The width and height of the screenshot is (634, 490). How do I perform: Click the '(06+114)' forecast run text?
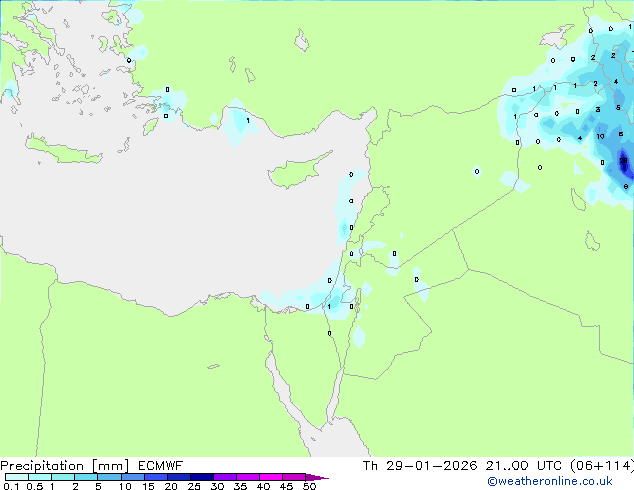coord(602,466)
